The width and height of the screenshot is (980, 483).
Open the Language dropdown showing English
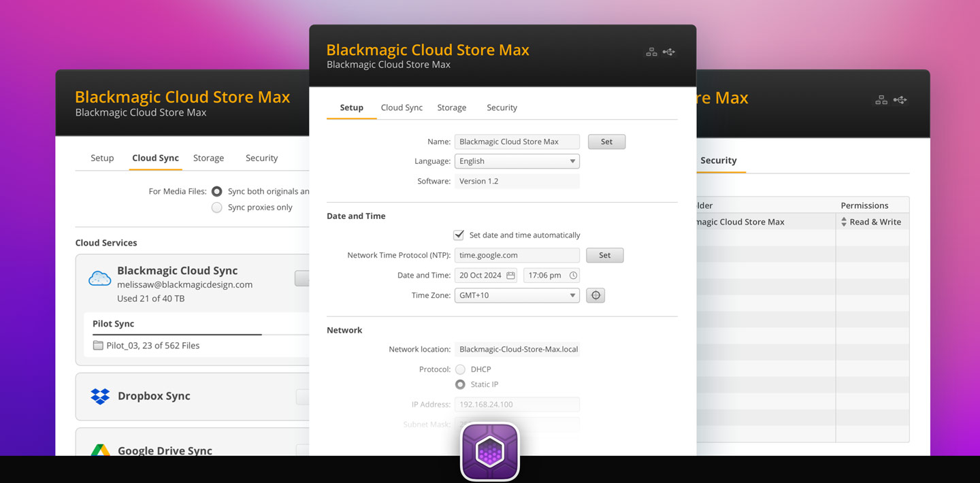point(517,161)
